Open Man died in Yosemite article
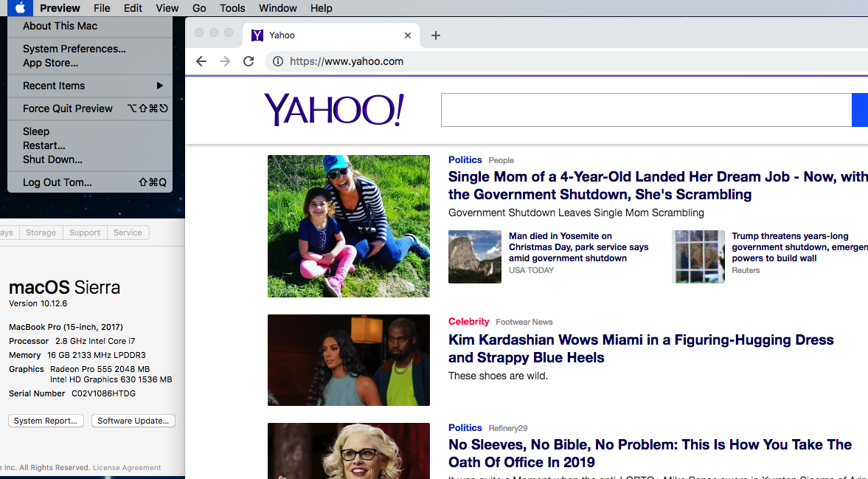Image resolution: width=868 pixels, height=479 pixels. (578, 247)
